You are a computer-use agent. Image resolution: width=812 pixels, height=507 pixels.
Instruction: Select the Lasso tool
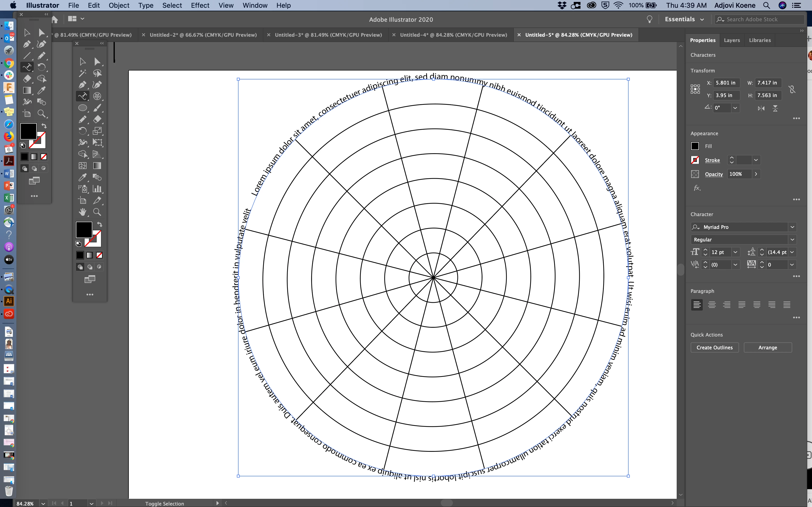pyautogui.click(x=97, y=73)
